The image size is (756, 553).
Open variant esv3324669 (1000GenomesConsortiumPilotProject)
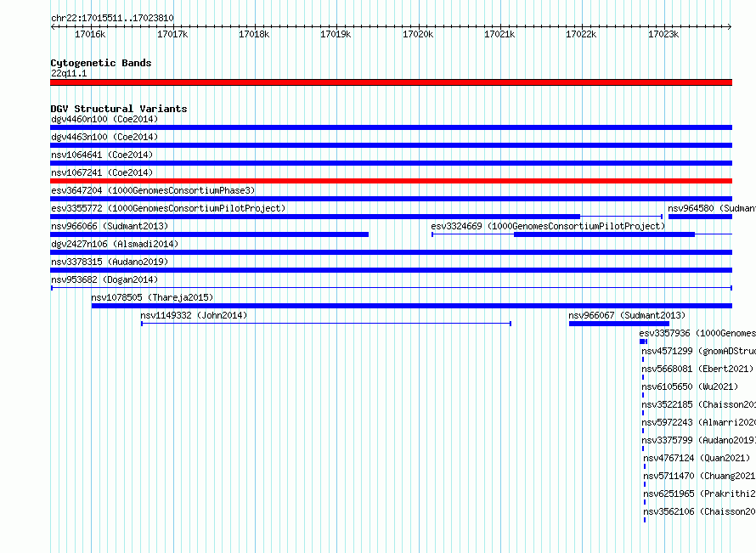coord(548,226)
